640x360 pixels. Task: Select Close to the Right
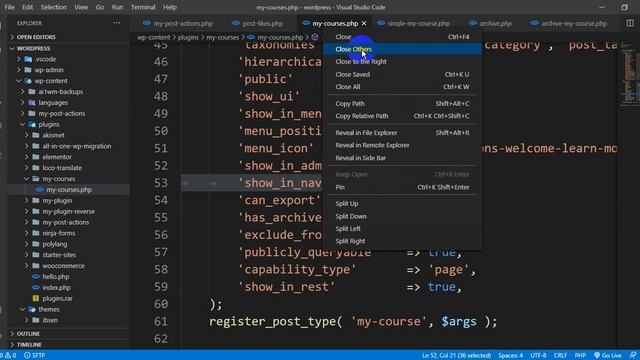(402, 62)
